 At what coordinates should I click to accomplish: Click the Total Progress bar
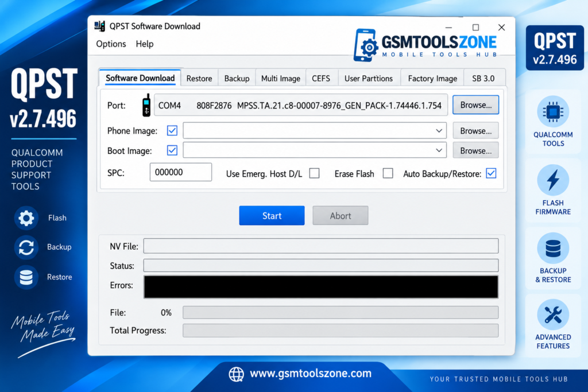click(341, 330)
